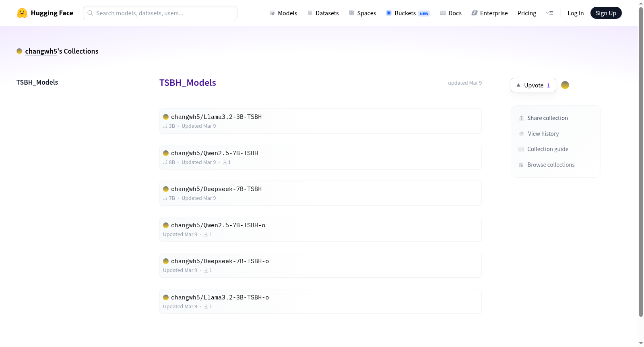Click the Hugging Face logo emoji
Image resolution: width=644 pixels, height=347 pixels.
(22, 13)
